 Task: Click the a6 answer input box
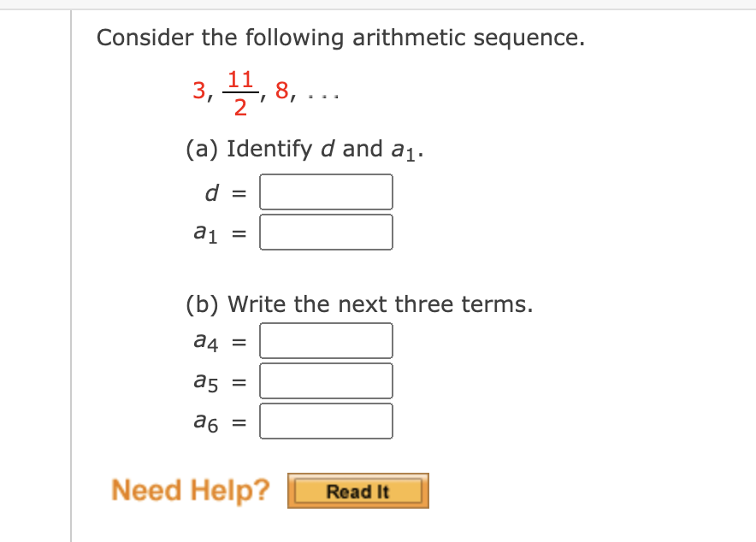click(327, 421)
